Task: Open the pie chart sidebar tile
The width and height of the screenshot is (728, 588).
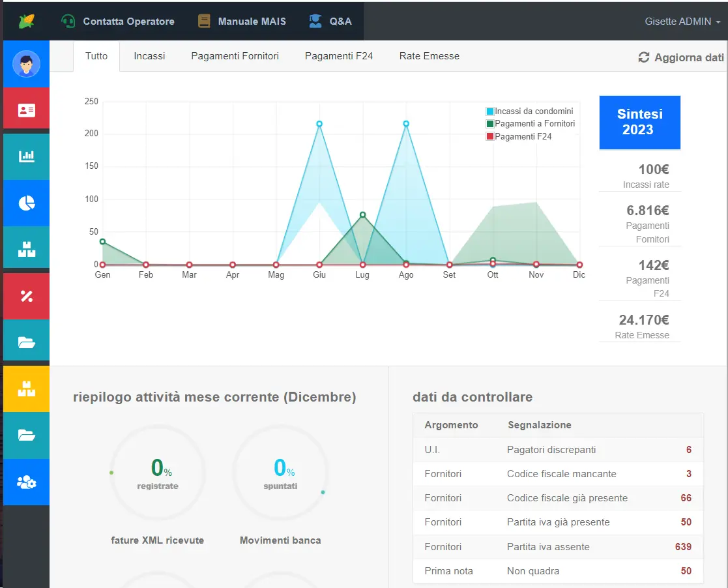Action: 27,203
